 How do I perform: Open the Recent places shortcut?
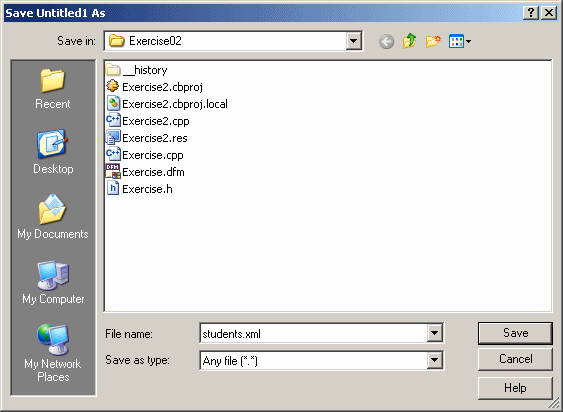53,89
